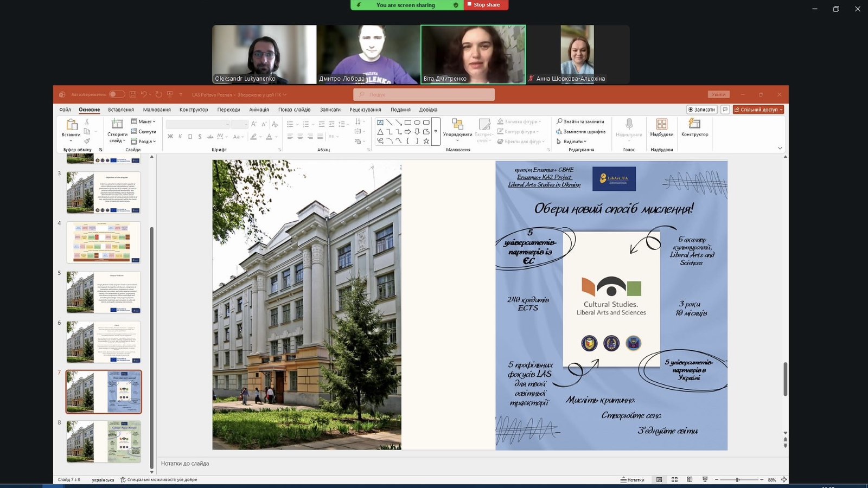Toggle bold (Ж) text formatting
868x488 pixels.
(x=170, y=137)
